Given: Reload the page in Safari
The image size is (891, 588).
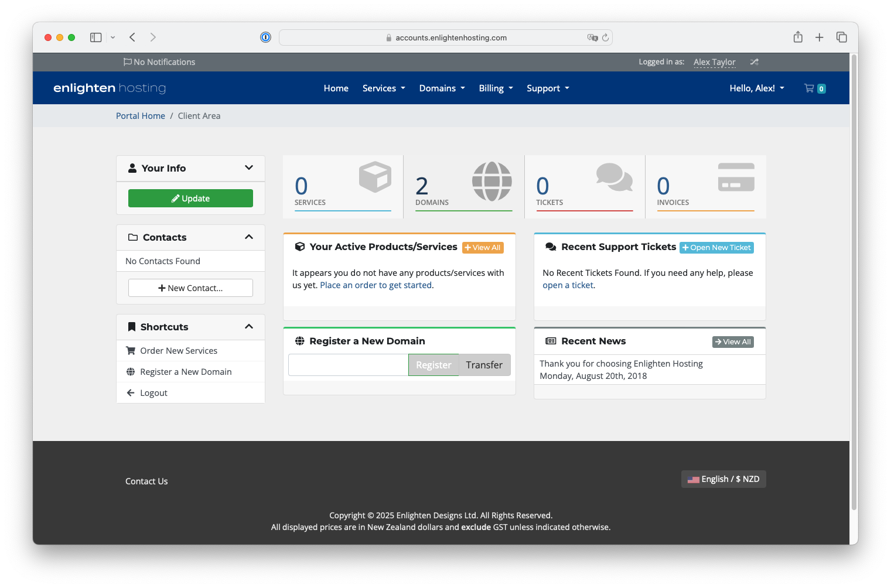Looking at the screenshot, I should 605,37.
